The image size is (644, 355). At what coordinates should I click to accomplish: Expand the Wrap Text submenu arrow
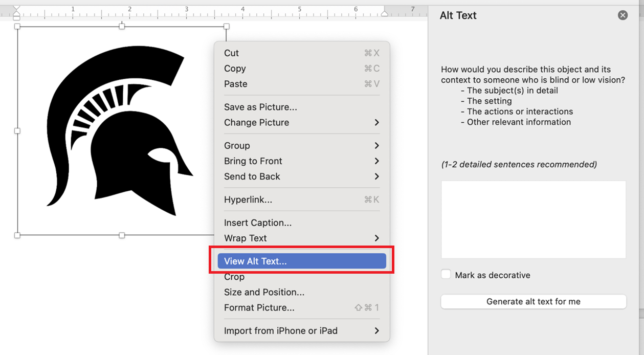376,238
